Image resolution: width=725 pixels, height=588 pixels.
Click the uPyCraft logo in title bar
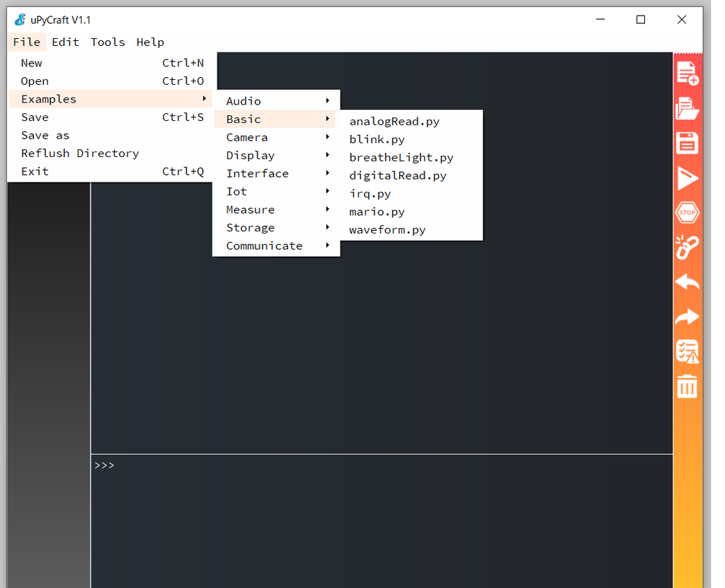(20, 19)
